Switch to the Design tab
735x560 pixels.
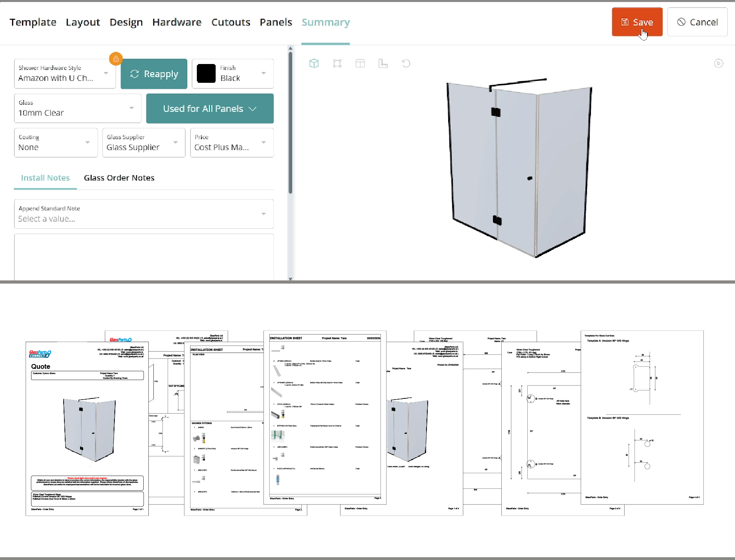[x=126, y=22]
